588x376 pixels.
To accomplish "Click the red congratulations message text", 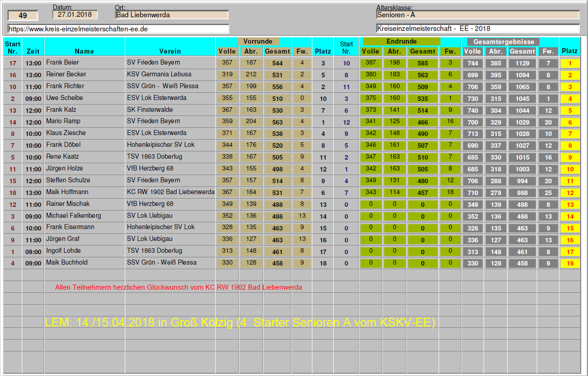I will pyautogui.click(x=178, y=287).
